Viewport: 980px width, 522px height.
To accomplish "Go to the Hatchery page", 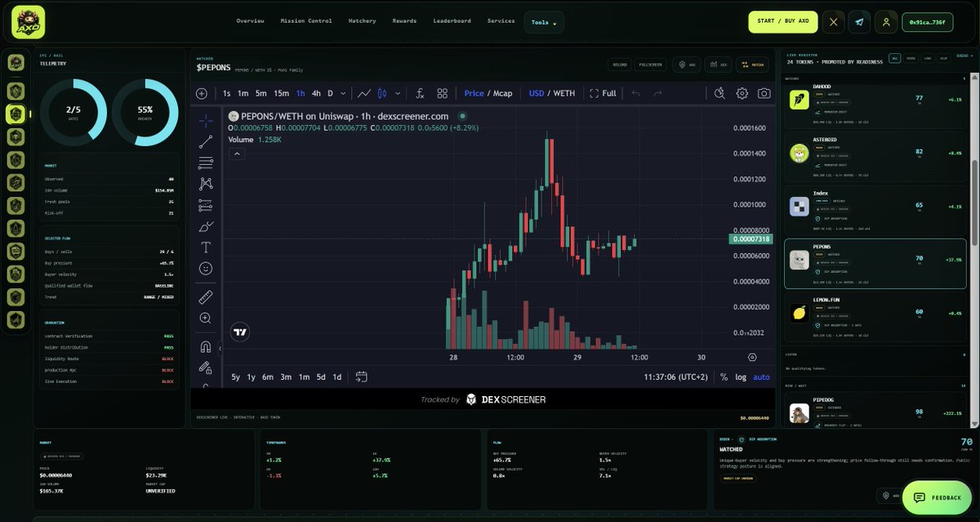I will (x=362, y=20).
